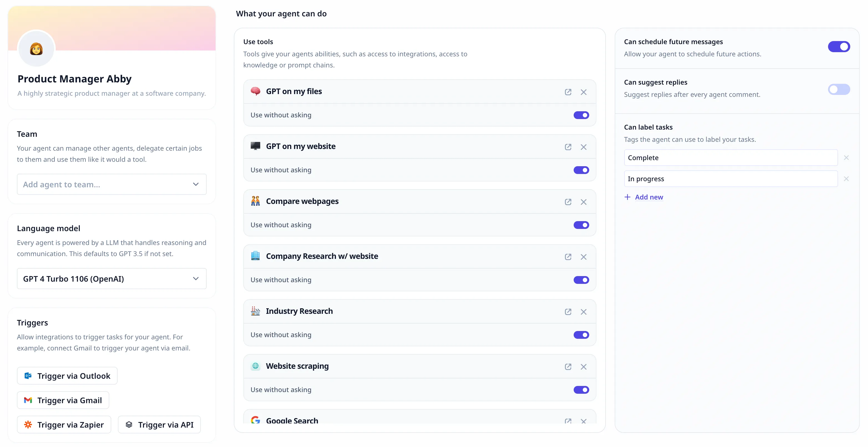Open Compare webpages external link icon
Viewport: 868px width, 447px height.
click(x=568, y=202)
